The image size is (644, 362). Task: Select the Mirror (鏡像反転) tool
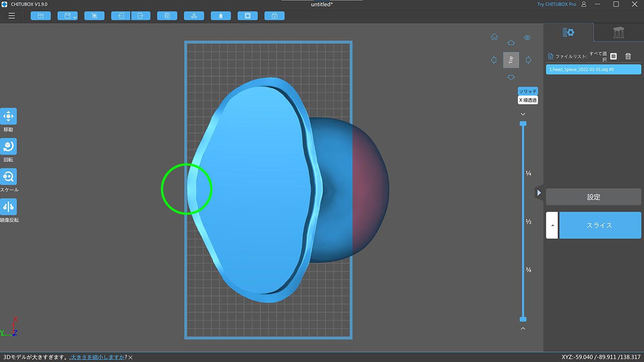click(9, 207)
